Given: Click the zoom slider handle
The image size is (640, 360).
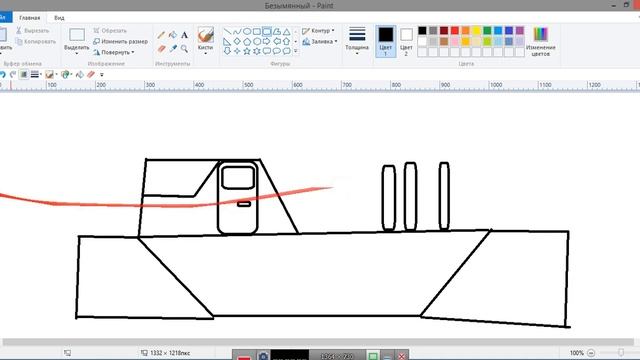Looking at the screenshot, I should click(621, 353).
